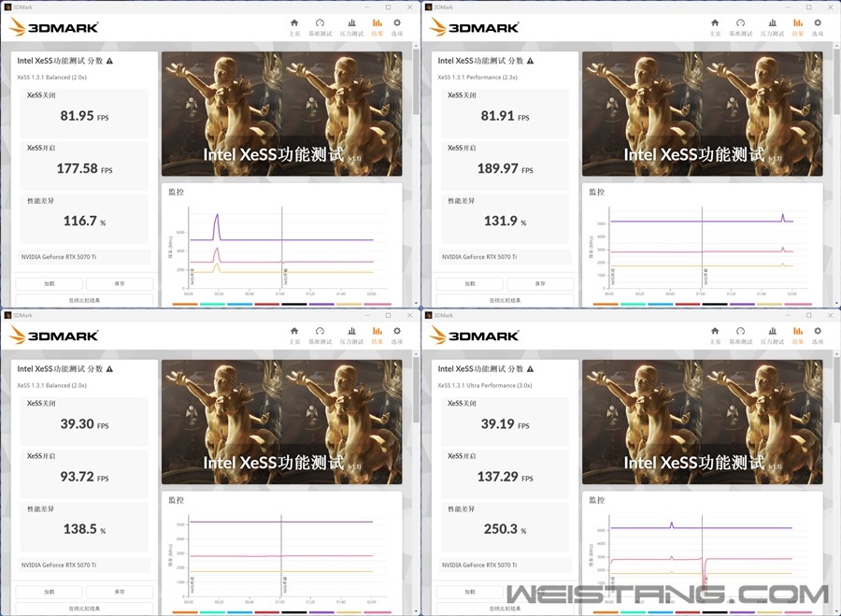Click the 93.72 FPS XeSS on result
This screenshot has height=616, width=841.
[x=84, y=477]
